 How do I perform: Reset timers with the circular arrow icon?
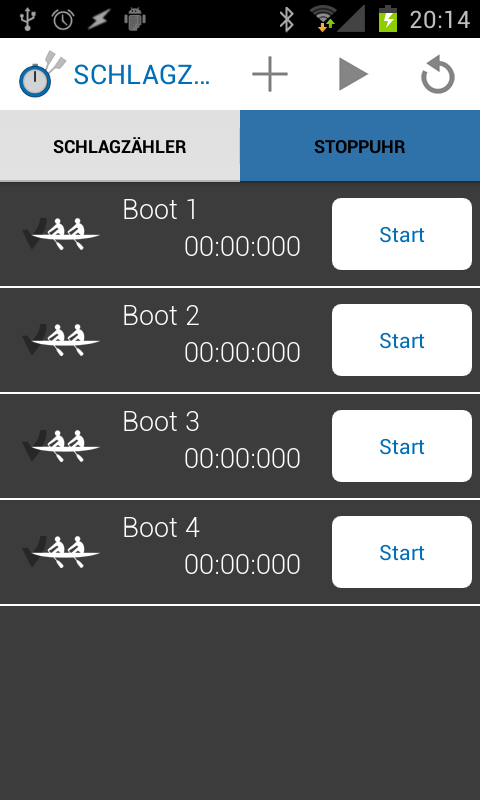pos(438,76)
